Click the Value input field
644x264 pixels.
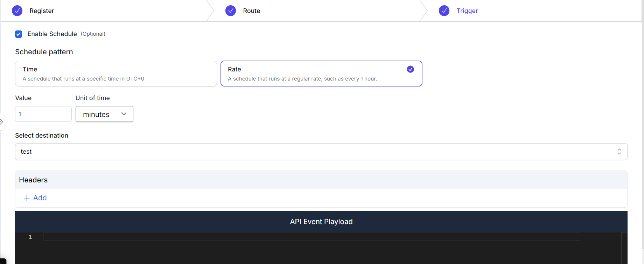43,114
